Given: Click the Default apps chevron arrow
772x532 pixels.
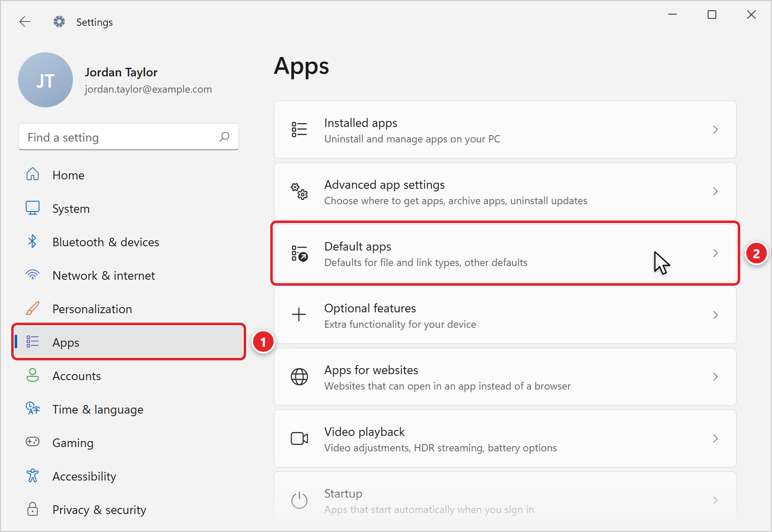Looking at the screenshot, I should click(715, 253).
